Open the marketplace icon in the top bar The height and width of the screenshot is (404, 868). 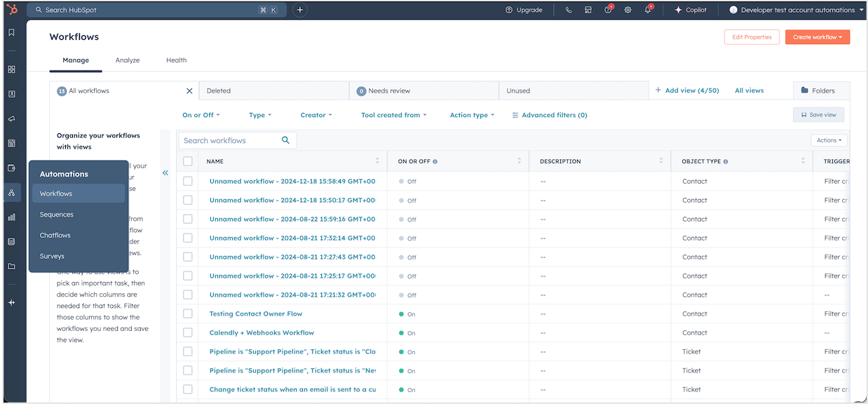588,9
